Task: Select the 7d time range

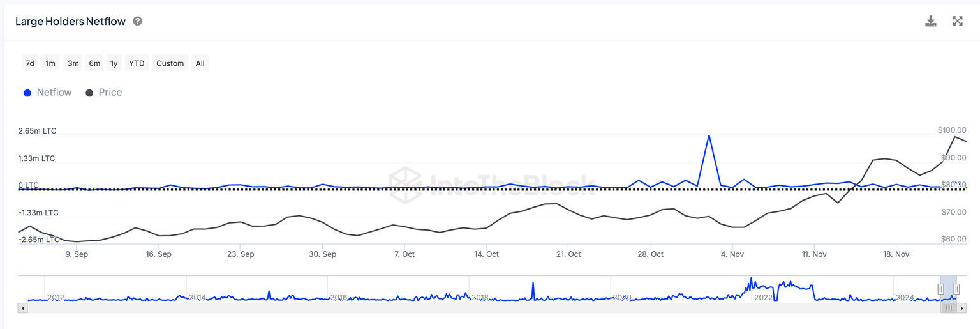Action: 29,63
